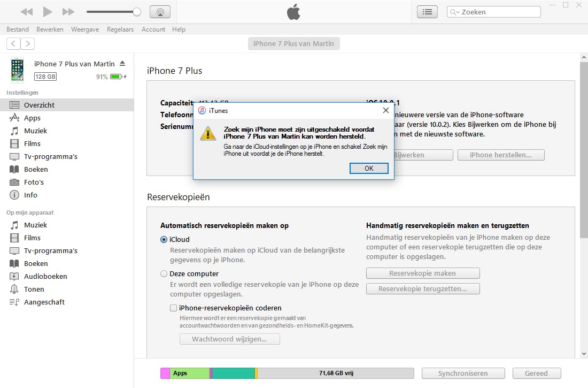Select the iCloud backup radio button
The image size is (588, 388).
tap(164, 240)
